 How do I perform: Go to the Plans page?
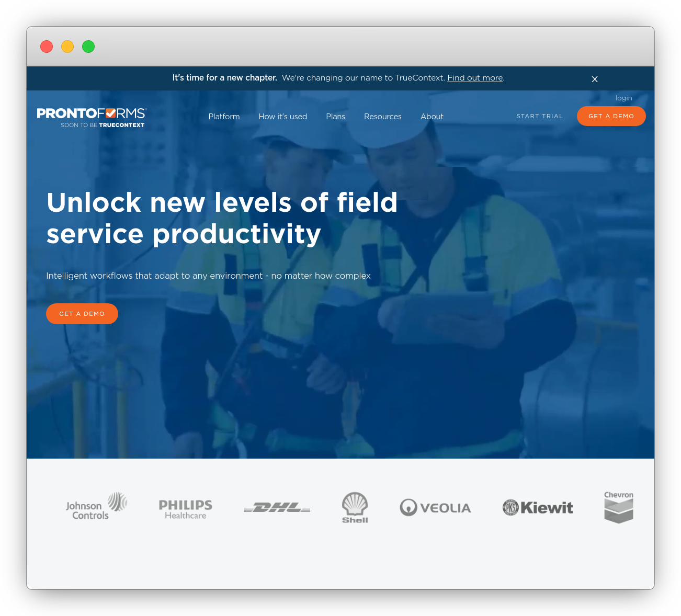pyautogui.click(x=335, y=117)
